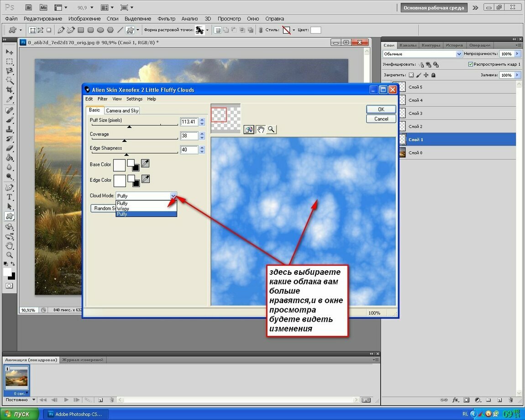Click the Play animation button

point(66,399)
